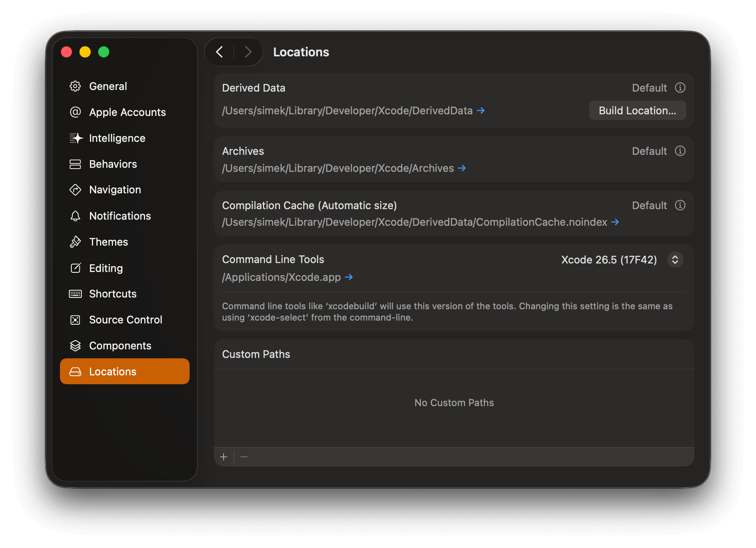756x548 pixels.
Task: Click the Navigation diamond icon
Action: pos(75,190)
